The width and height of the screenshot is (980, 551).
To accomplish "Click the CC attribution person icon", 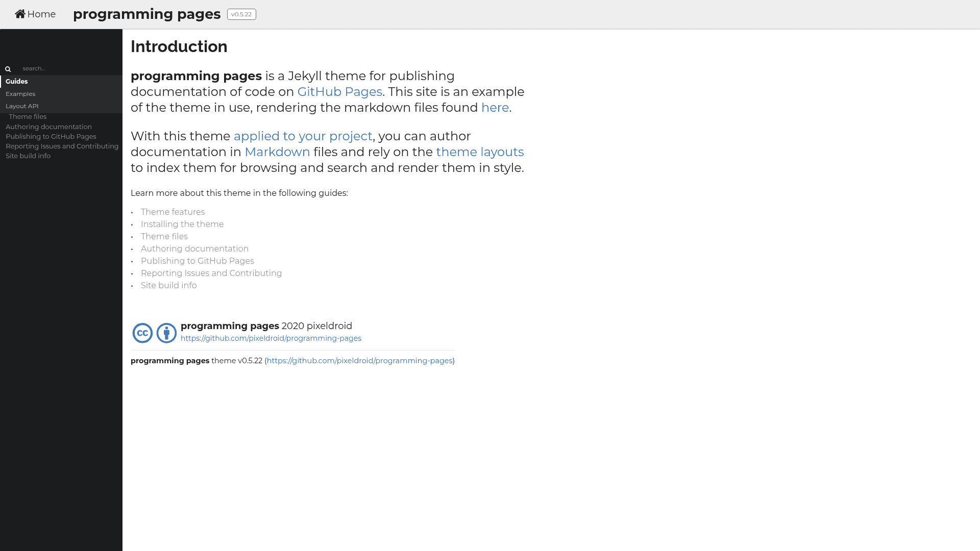I will coord(166,333).
